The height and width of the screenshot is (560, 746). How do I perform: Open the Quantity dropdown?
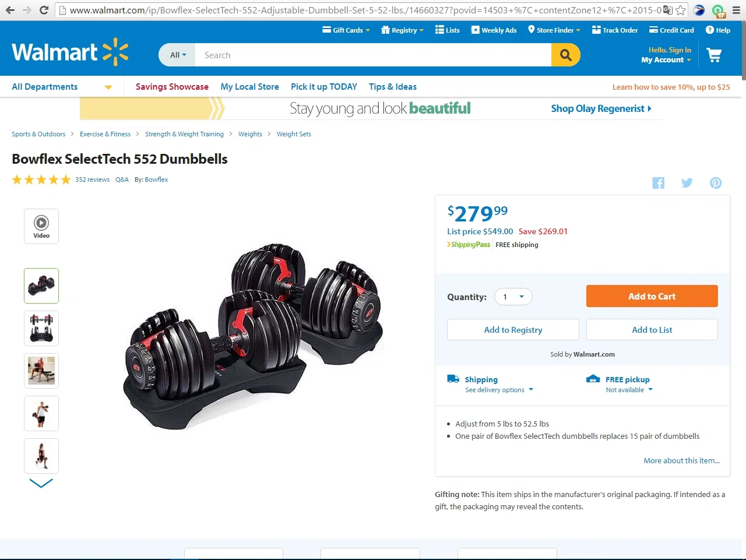pos(513,297)
